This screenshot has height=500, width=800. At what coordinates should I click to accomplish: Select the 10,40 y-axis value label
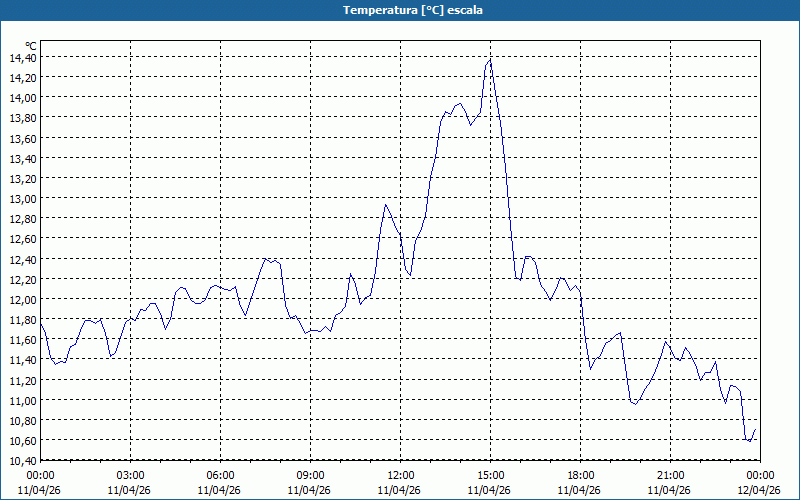coord(22,460)
